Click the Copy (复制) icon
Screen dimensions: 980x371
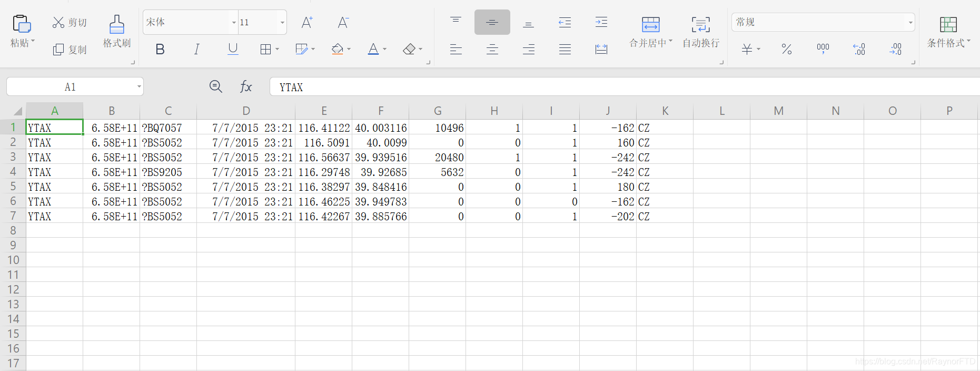[x=58, y=50]
